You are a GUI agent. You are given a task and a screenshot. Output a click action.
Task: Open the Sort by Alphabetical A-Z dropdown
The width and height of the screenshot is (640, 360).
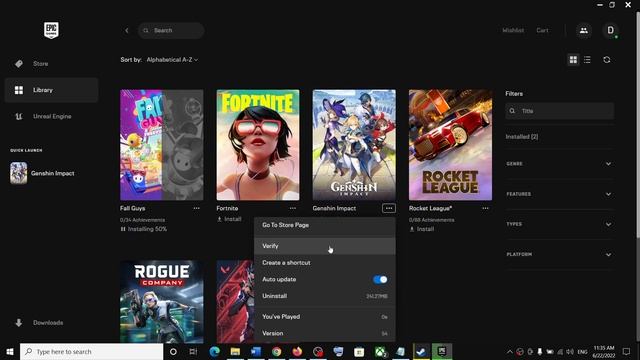point(172,60)
